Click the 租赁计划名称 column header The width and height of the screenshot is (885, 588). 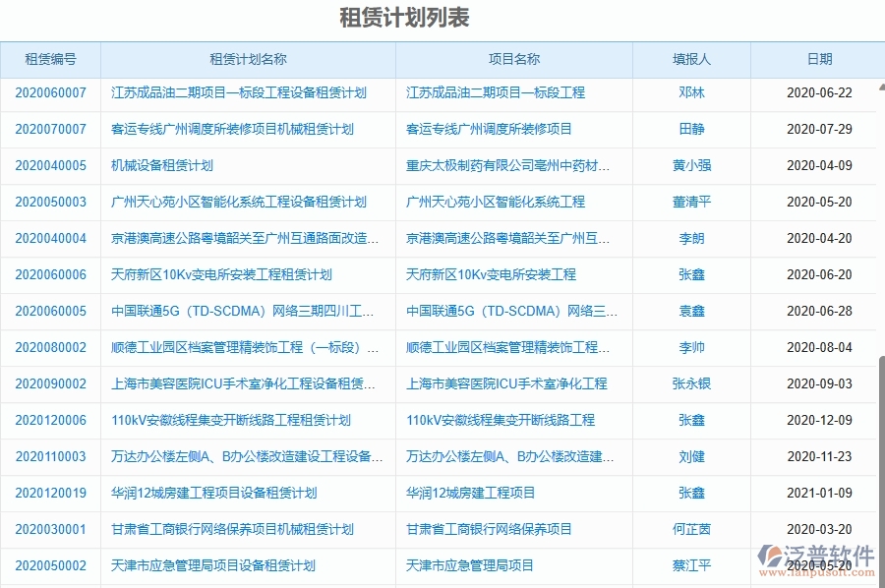click(x=245, y=59)
